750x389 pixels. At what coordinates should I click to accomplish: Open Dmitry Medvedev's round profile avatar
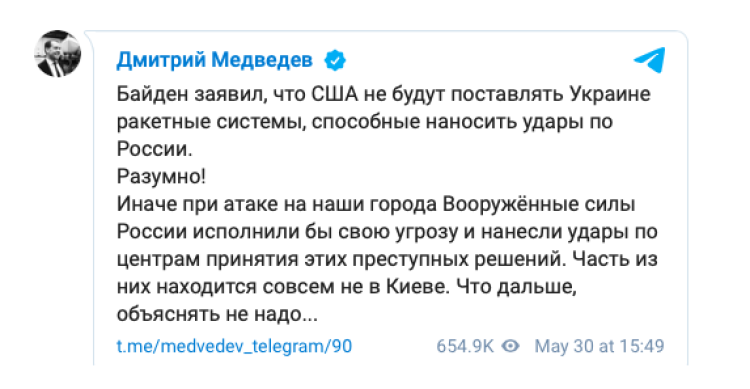coord(57,54)
